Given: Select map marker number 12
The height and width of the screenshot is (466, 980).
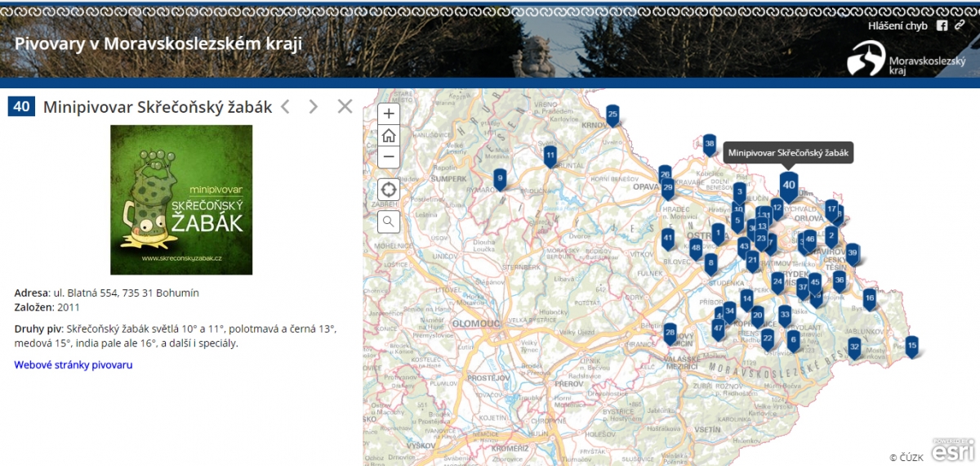Looking at the screenshot, I should (777, 208).
